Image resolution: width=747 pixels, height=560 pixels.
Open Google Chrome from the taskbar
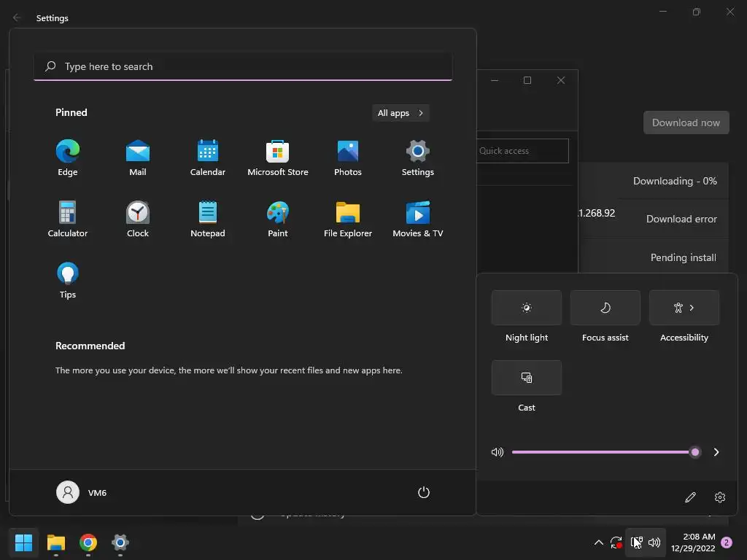coord(88,542)
